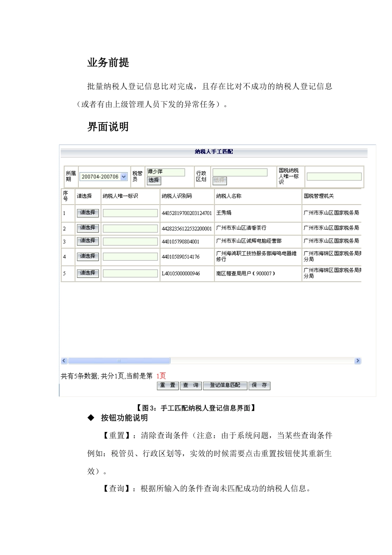Click the 选择 button under 税管员
This screenshot has height=555, width=392.
pos(154,180)
